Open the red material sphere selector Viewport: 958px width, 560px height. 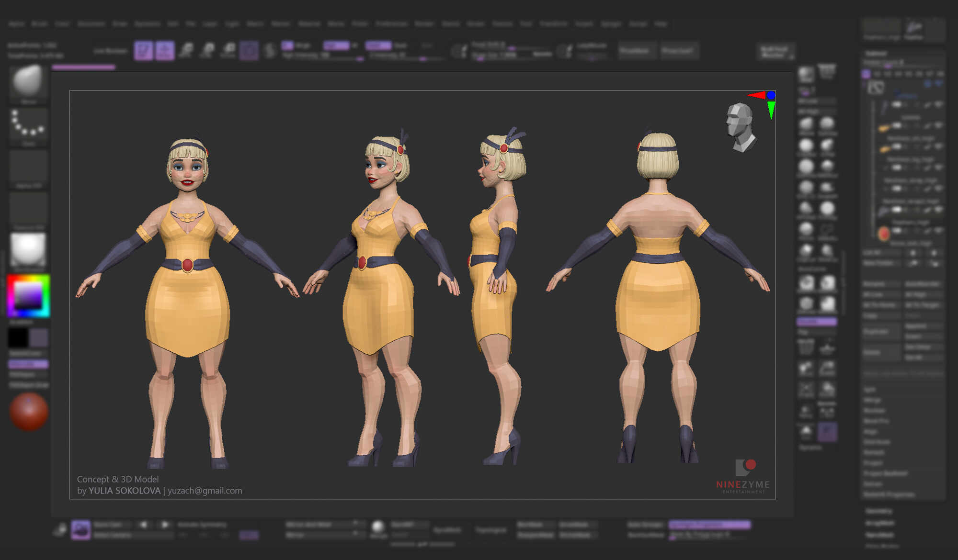point(29,411)
